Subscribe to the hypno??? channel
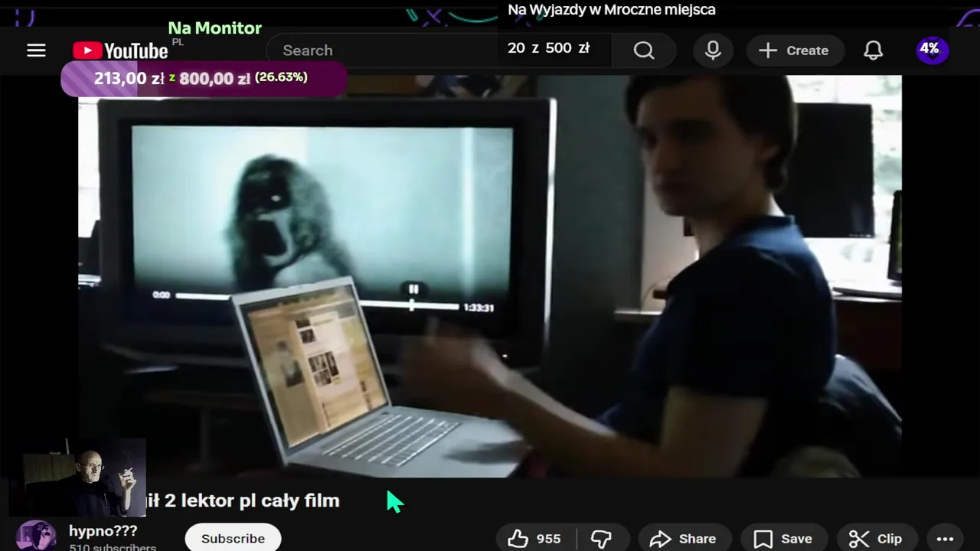Viewport: 980px width, 551px height. (x=233, y=538)
